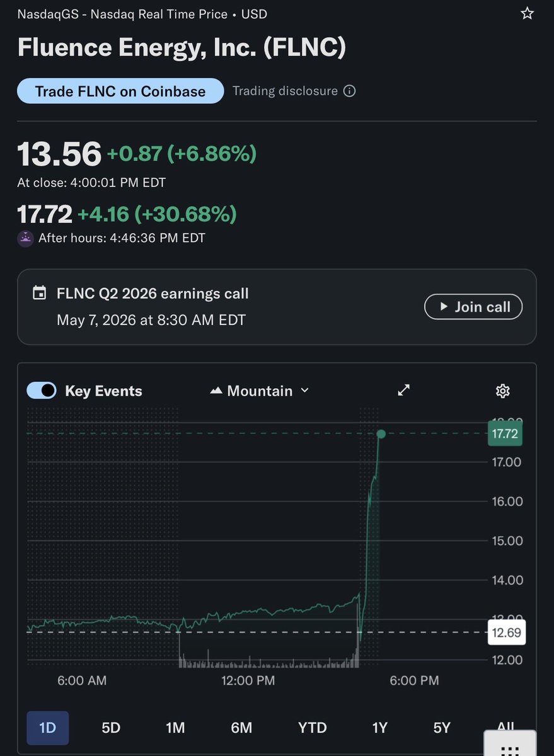Click At close: 4:00:01 PM EDT text
This screenshot has width=554, height=756.
click(x=91, y=183)
